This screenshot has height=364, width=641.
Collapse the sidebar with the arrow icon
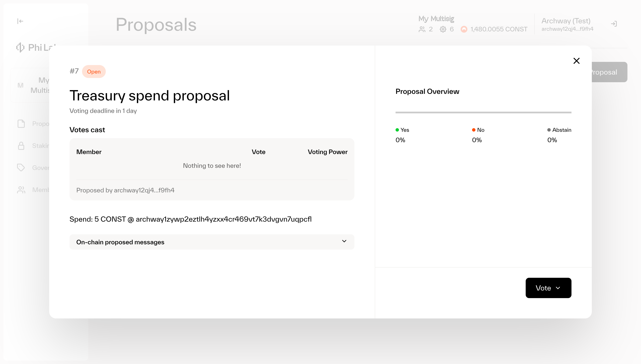[x=20, y=21]
